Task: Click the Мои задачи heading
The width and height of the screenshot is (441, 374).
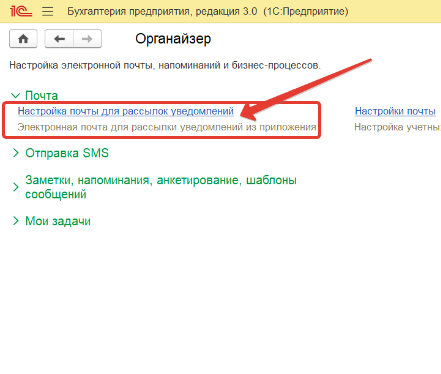Action: click(58, 221)
